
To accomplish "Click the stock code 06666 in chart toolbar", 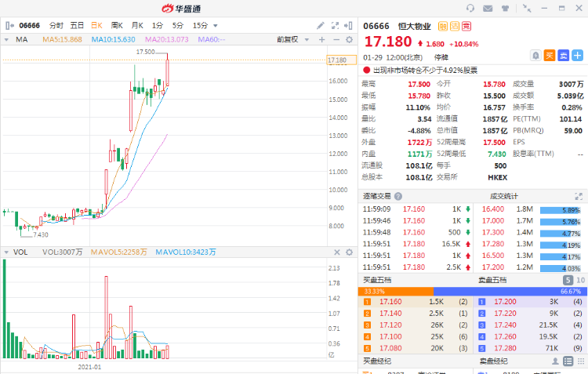I will pyautogui.click(x=29, y=26).
